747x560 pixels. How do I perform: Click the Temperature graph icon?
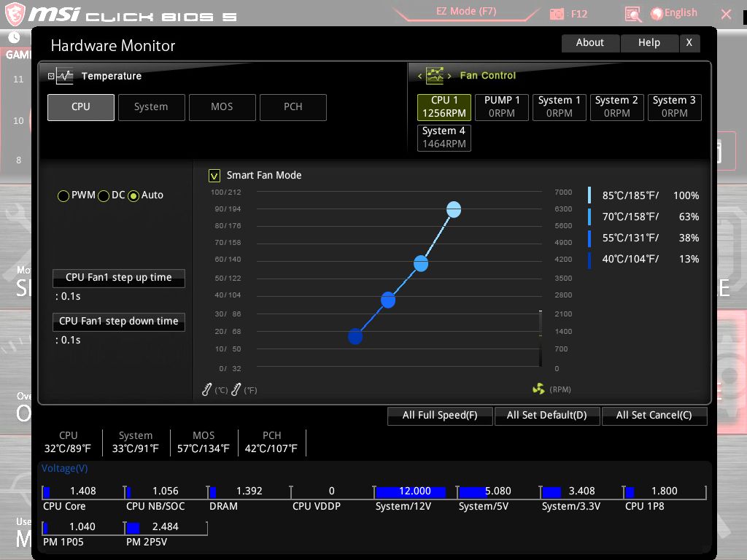(x=65, y=76)
